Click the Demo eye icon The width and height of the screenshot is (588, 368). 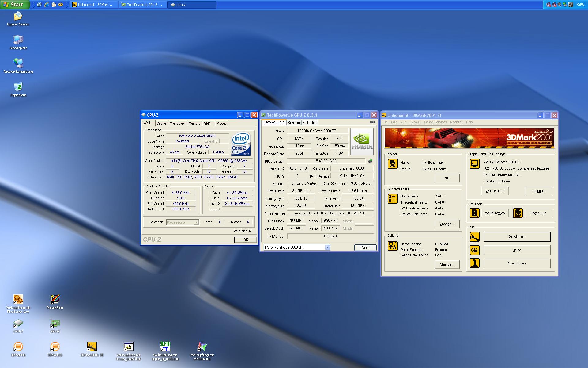coord(475,250)
